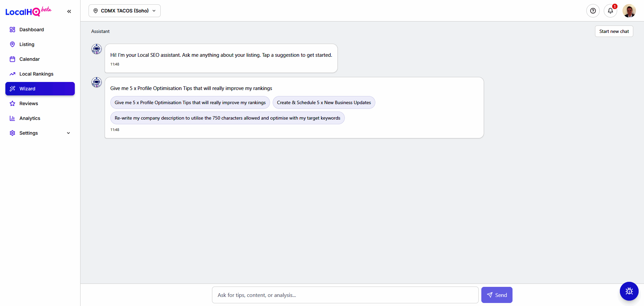
Task: Click the Dashboard grid icon
Action: point(12,30)
